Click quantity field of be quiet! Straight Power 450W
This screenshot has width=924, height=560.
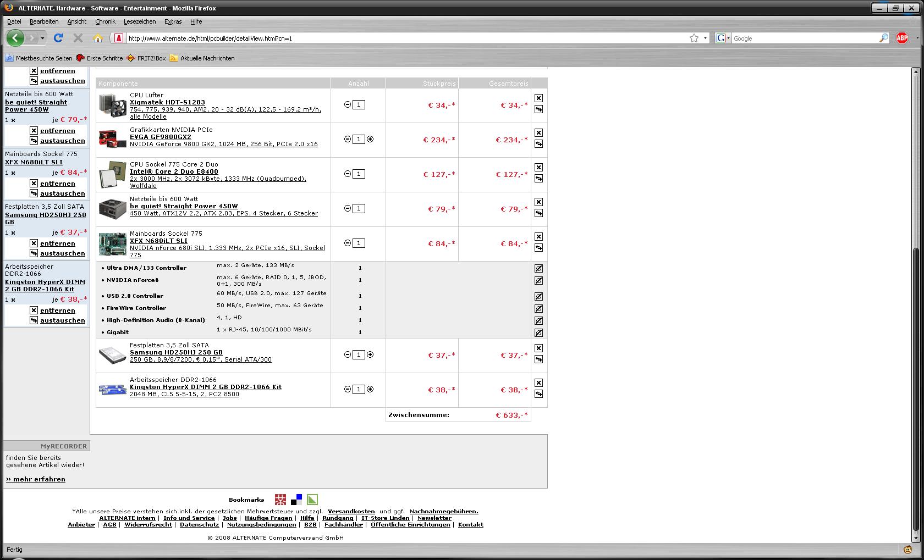click(359, 208)
